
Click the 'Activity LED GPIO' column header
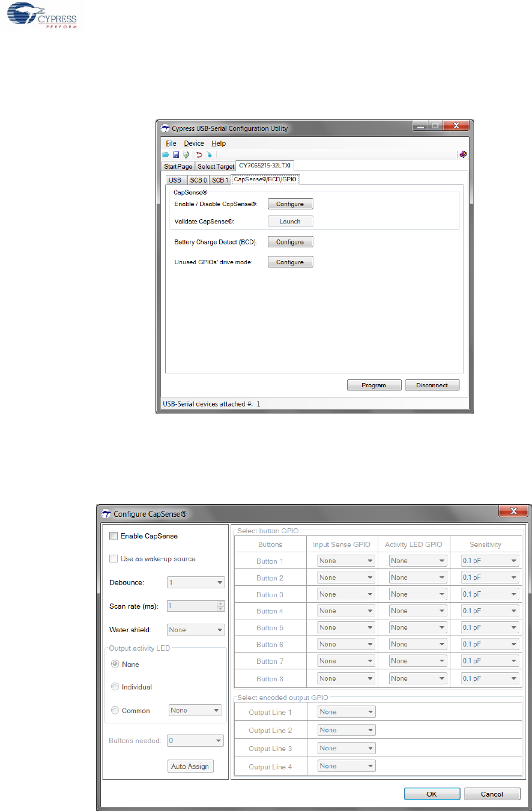(x=414, y=544)
